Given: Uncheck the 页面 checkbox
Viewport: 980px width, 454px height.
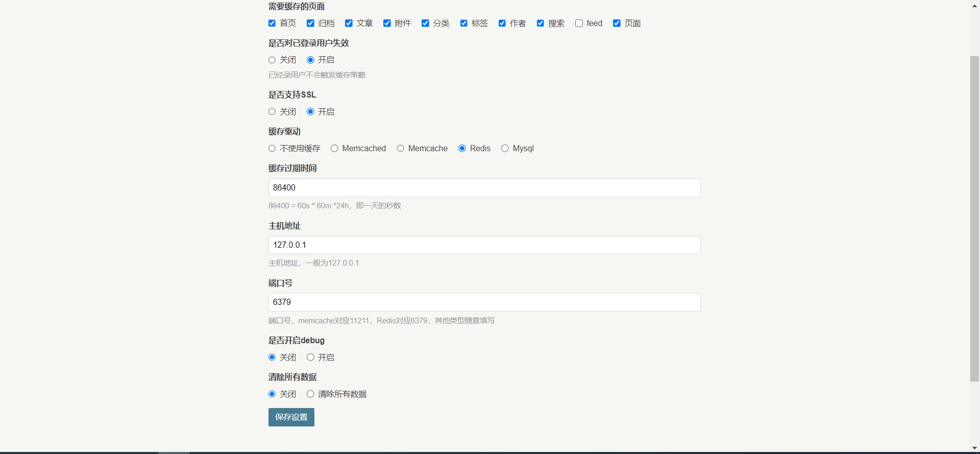Looking at the screenshot, I should pyautogui.click(x=617, y=23).
